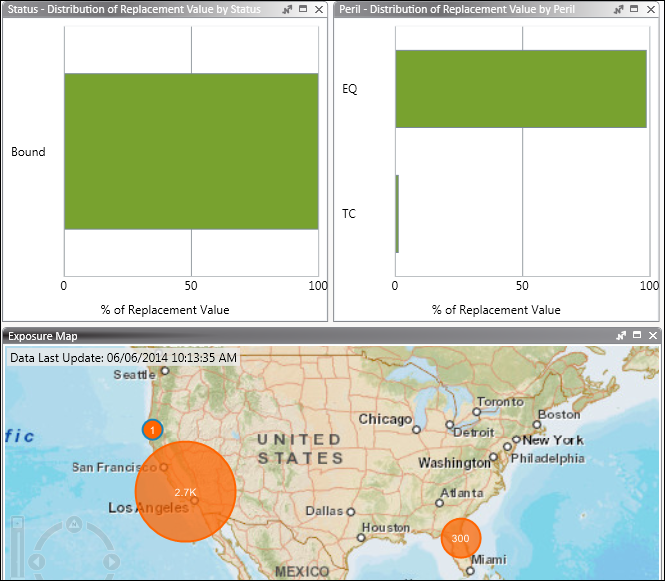Click the 2.7K exposure cluster near Los Angeles
The width and height of the screenshot is (665, 581).
tap(186, 492)
